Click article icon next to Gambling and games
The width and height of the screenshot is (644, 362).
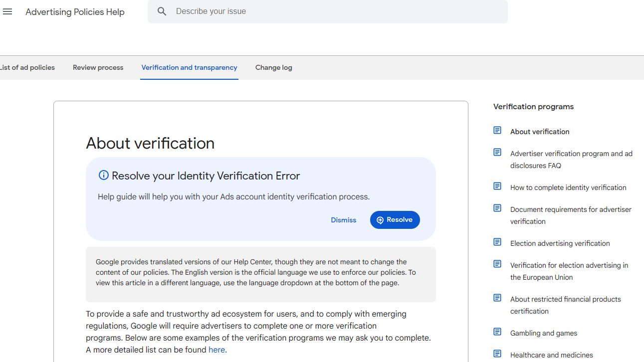pyautogui.click(x=497, y=332)
